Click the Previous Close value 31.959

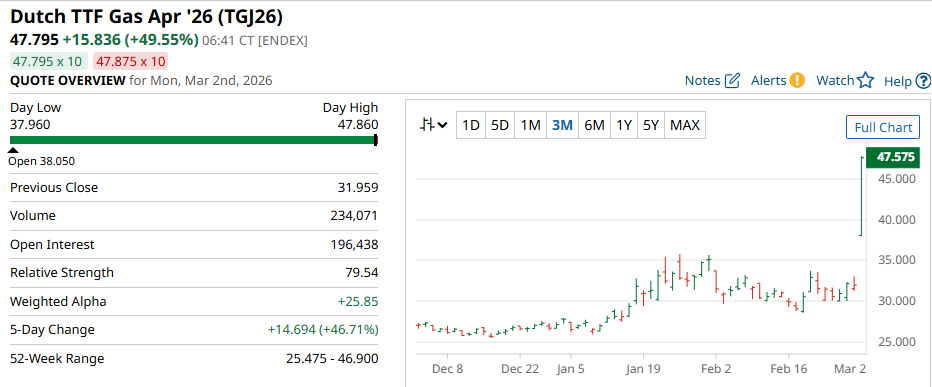[358, 188]
